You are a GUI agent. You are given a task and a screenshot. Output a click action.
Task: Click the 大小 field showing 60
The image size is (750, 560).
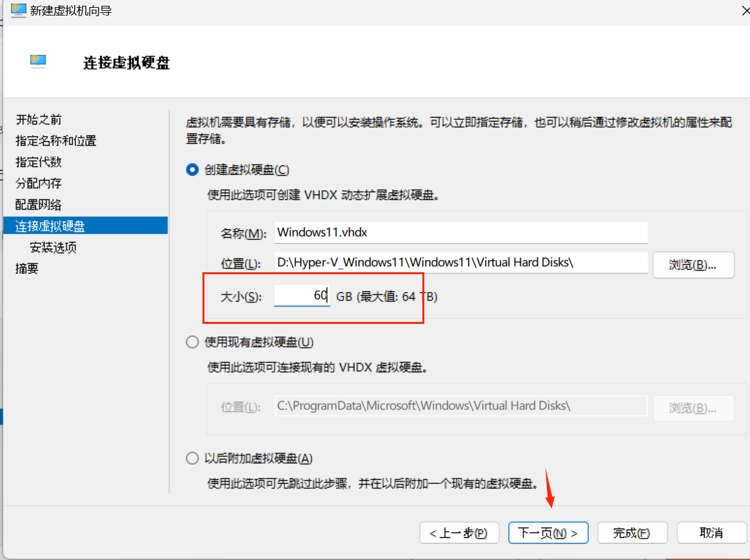pyautogui.click(x=302, y=295)
